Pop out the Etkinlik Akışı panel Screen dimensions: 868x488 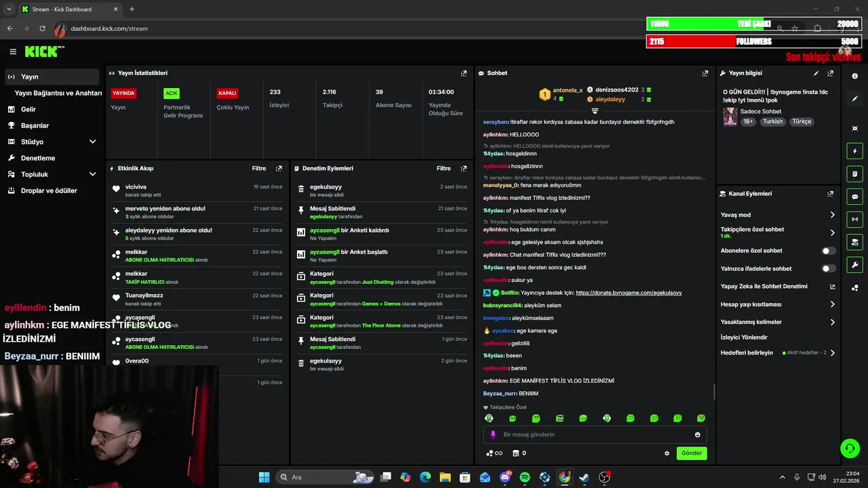click(x=279, y=168)
